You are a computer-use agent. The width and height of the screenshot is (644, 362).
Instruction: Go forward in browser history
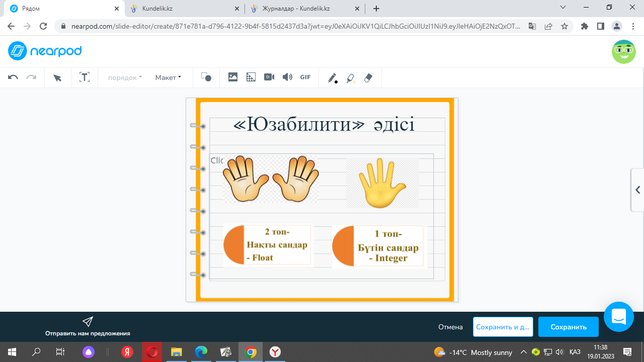pos(27,27)
